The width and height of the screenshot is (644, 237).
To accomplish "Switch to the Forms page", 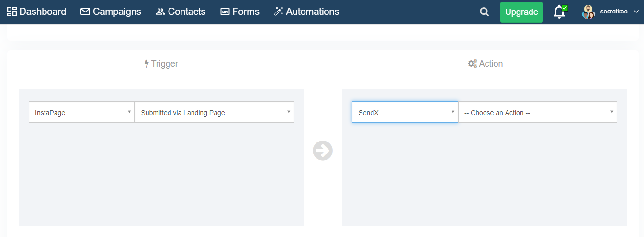I will pos(239,12).
